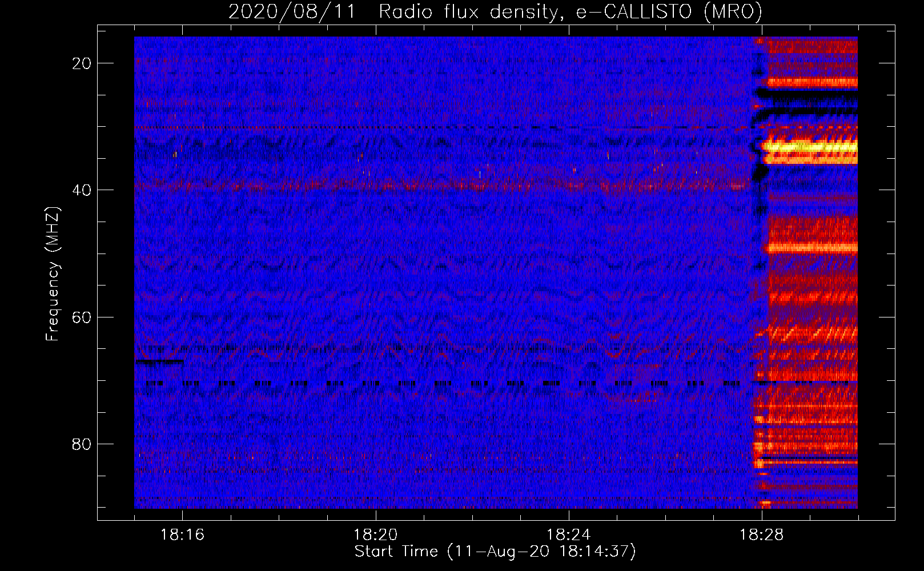This screenshot has width=924, height=571.
Task: Click the 60 MHz frequency tick label
Action: (x=82, y=317)
